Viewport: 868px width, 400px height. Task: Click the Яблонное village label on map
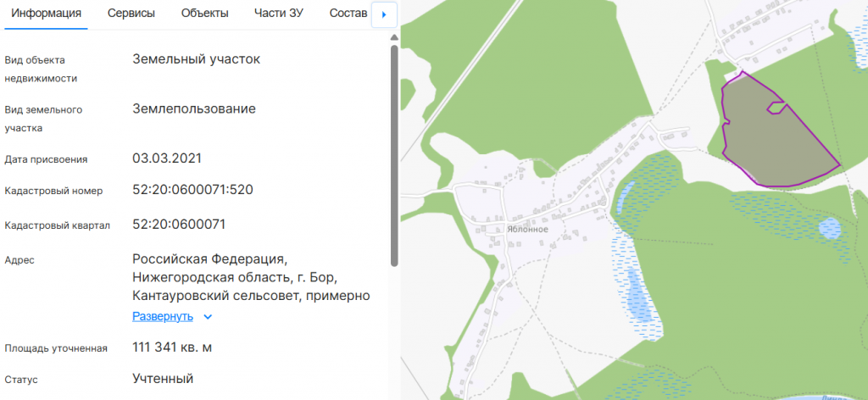pos(527,230)
